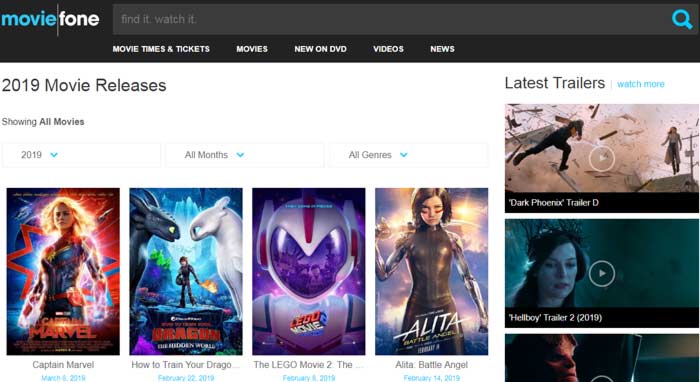Viewport: 700px width, 382px height.
Task: Go to the Movies menu item
Action: [252, 49]
